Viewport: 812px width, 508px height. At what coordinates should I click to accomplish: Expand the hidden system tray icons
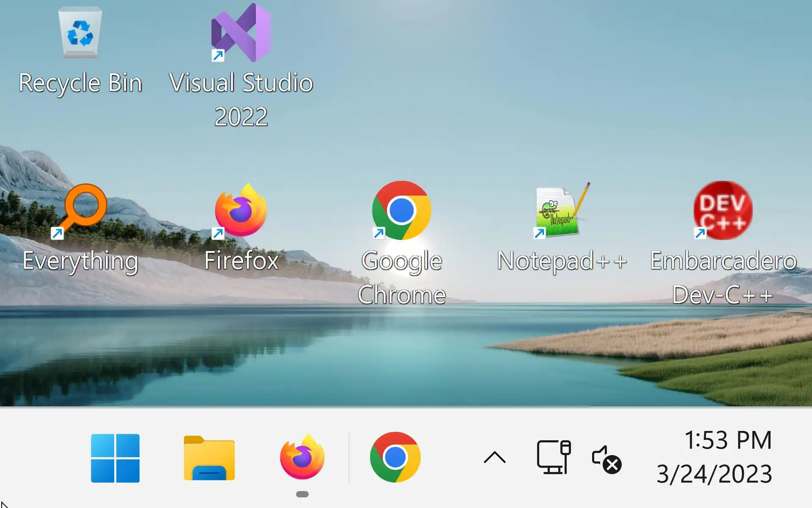tap(494, 458)
